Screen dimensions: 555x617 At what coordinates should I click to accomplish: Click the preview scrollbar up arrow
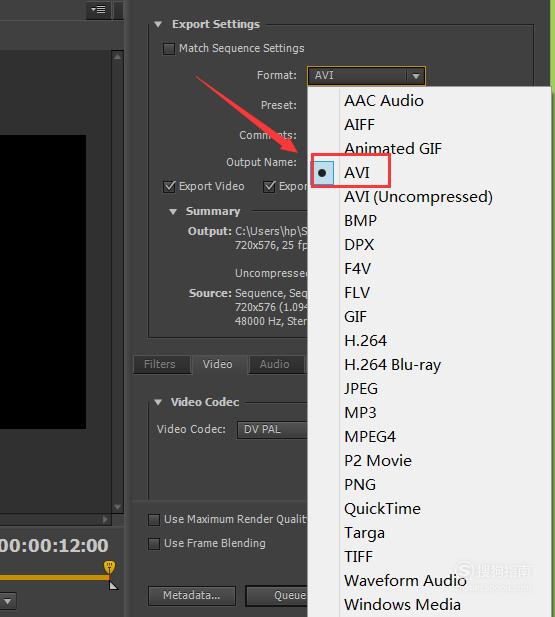click(x=117, y=57)
